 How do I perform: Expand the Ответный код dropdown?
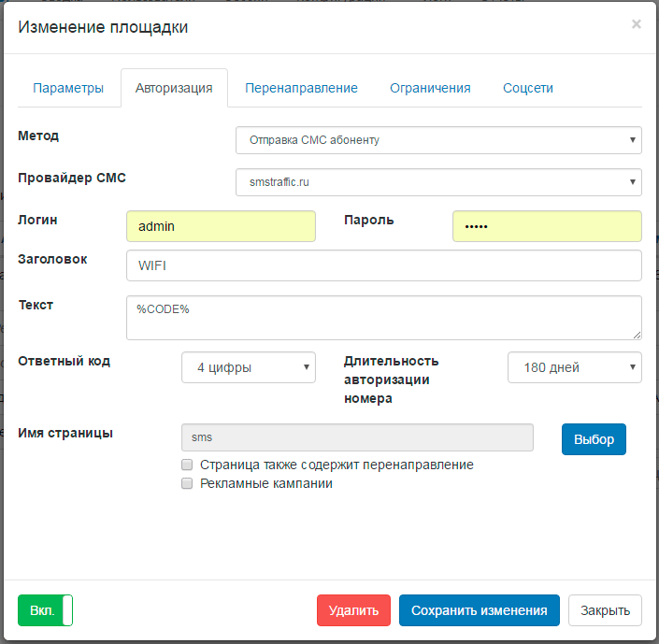[249, 367]
